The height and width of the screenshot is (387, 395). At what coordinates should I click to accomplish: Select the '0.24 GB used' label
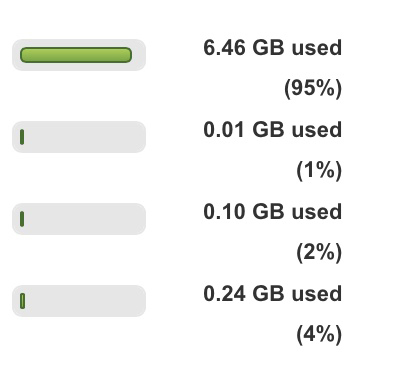(273, 294)
